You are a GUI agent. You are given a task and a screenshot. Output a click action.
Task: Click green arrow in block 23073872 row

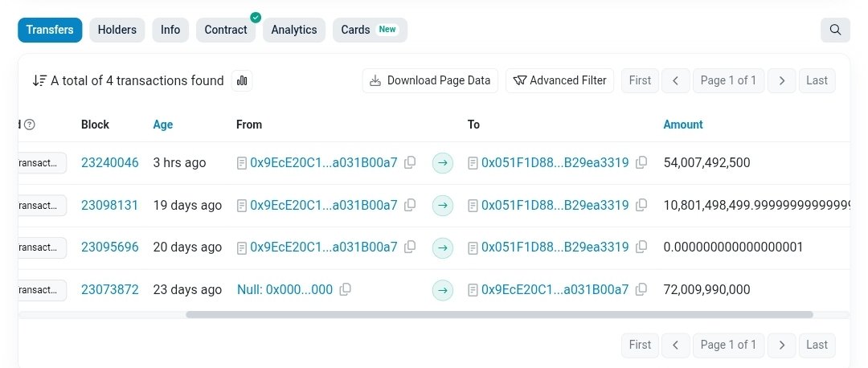click(442, 291)
